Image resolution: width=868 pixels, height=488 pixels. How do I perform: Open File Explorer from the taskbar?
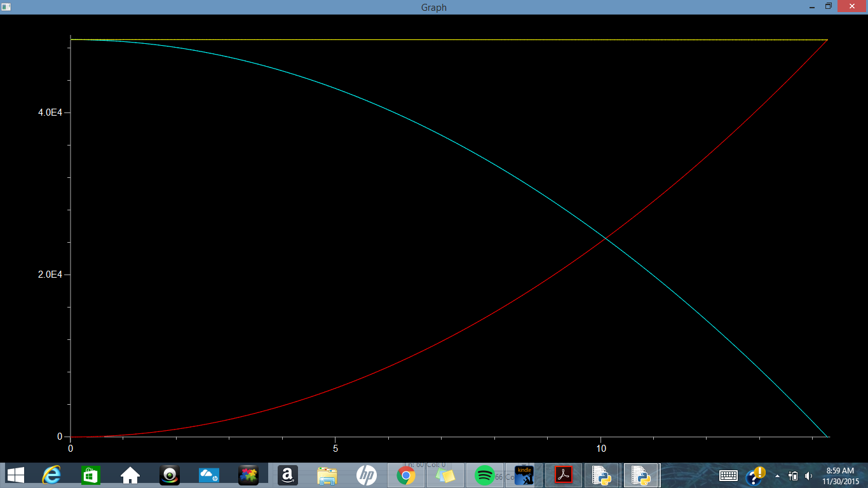click(327, 475)
